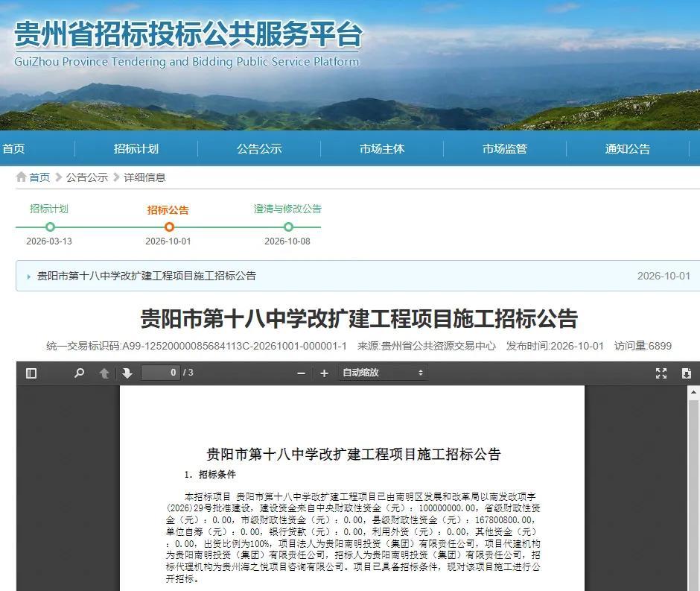
Task: Click the 访问量:6899 visit count
Action: [643, 346]
